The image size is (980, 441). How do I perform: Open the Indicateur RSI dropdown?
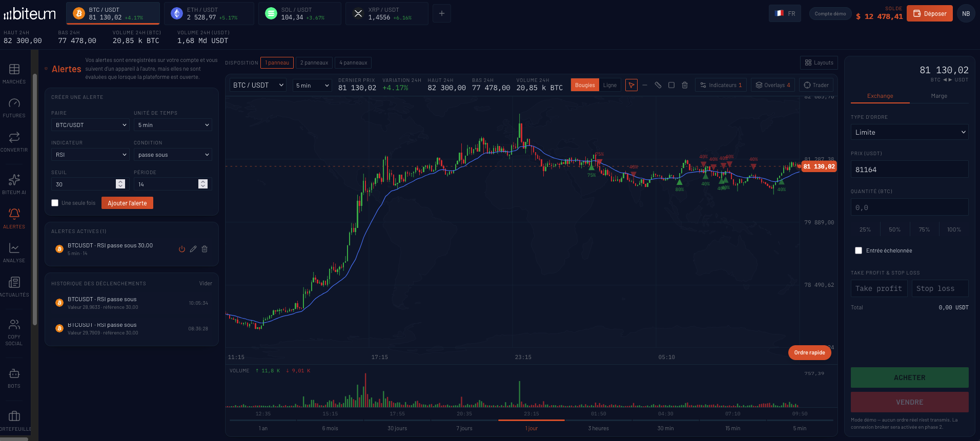(x=90, y=155)
